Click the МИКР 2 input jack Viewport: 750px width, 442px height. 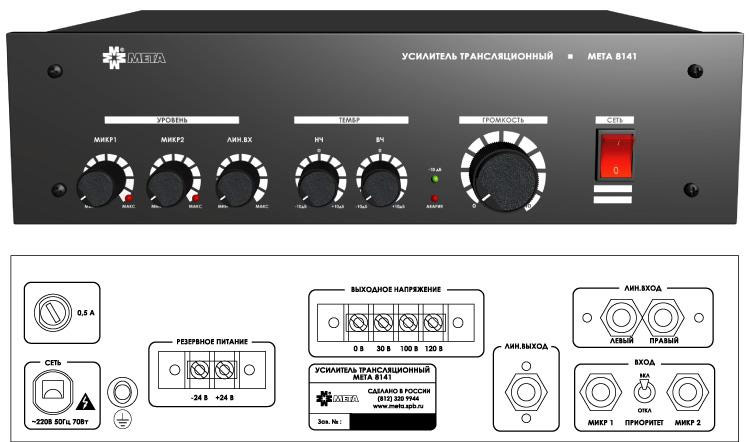[x=687, y=392]
